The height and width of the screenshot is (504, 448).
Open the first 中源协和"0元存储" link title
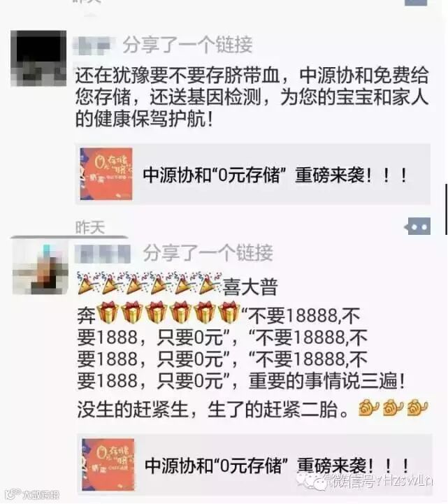click(275, 175)
